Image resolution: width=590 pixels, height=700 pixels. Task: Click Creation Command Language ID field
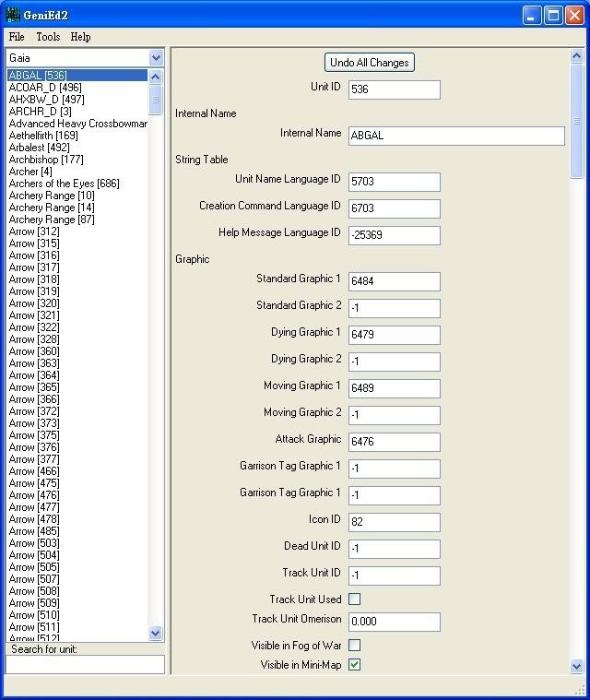pos(394,208)
